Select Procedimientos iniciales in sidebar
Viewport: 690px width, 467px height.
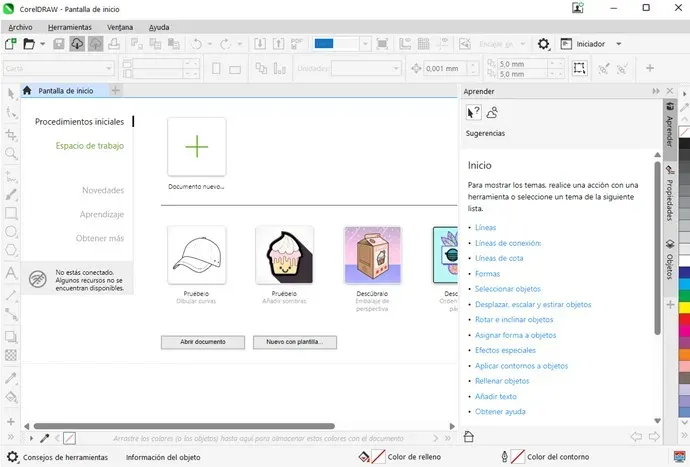click(x=79, y=121)
